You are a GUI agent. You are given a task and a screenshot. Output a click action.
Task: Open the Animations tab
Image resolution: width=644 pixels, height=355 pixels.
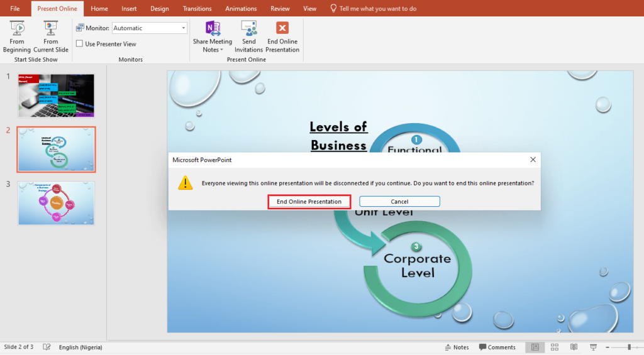241,8
